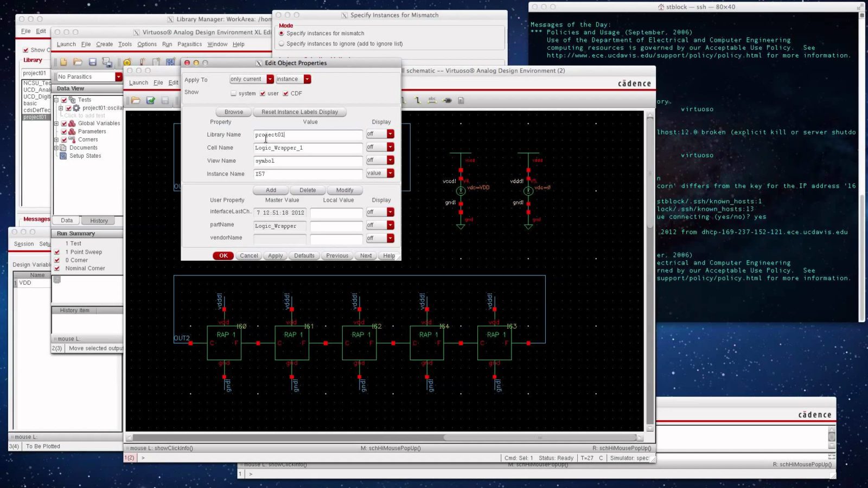Select 'Specify instances to ignore' radio option
Screen dimensions: 868x488
(282, 44)
